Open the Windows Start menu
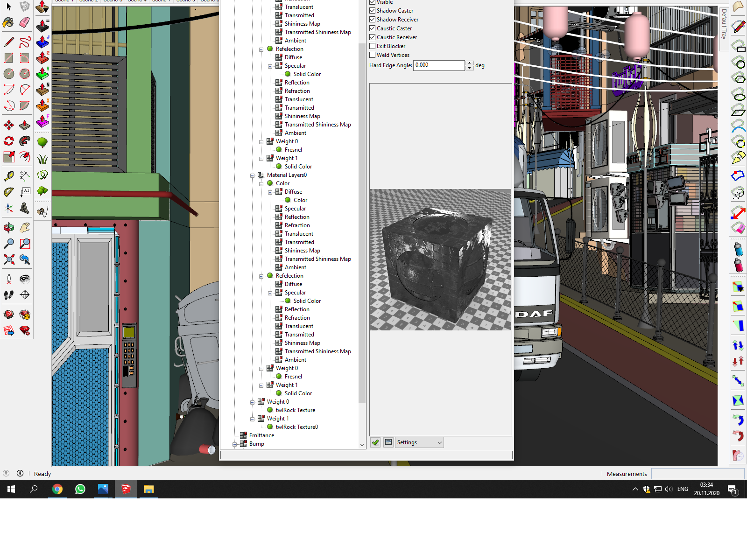Image resolution: width=747 pixels, height=560 pixels. click(x=11, y=489)
